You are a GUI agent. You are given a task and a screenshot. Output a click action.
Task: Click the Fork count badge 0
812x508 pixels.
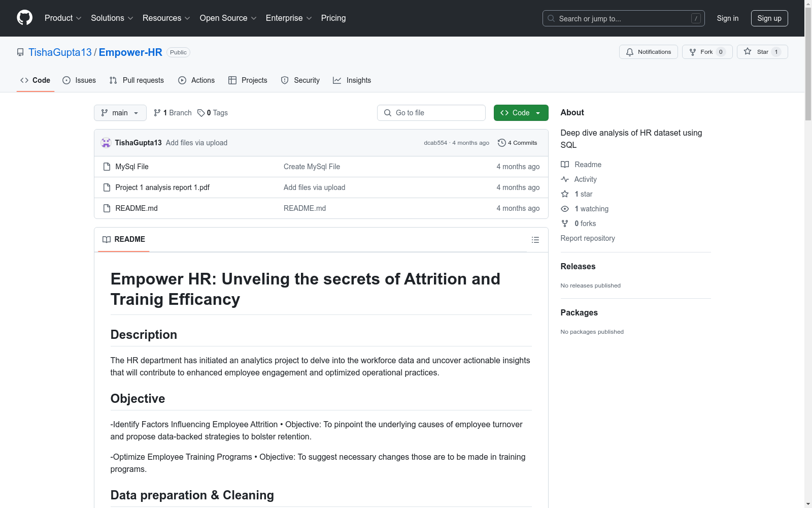click(x=721, y=52)
